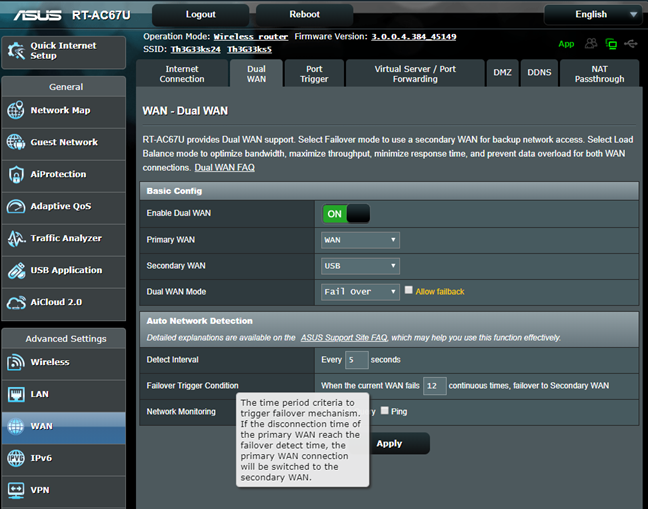The height and width of the screenshot is (509, 648).
Task: Switch to the Port Trigger tab
Action: click(314, 74)
